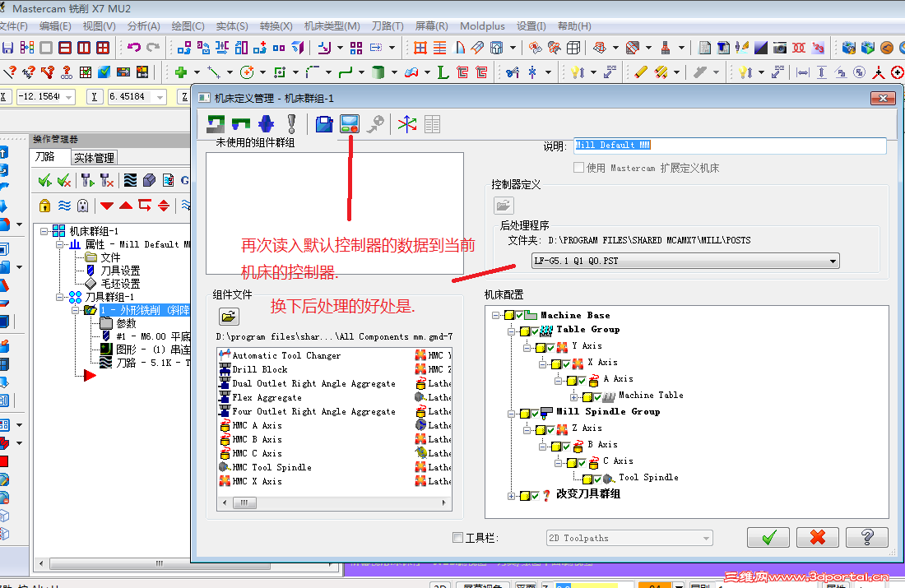This screenshot has height=588, width=905.
Task: Open the LF-G5.1 post processor dropdown
Action: click(x=833, y=261)
